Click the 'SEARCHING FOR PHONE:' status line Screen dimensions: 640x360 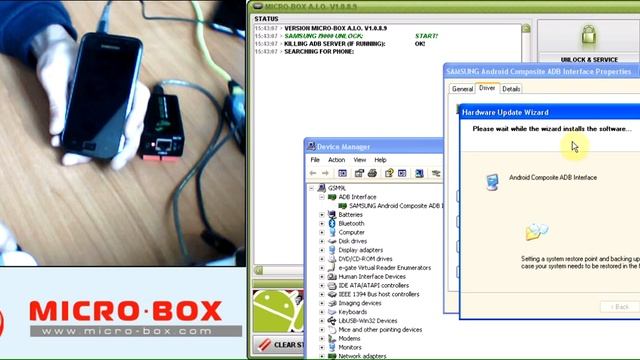click(x=319, y=51)
